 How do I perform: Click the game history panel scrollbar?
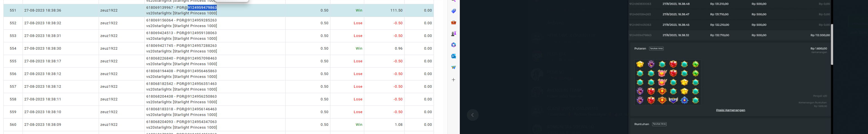tap(832, 44)
